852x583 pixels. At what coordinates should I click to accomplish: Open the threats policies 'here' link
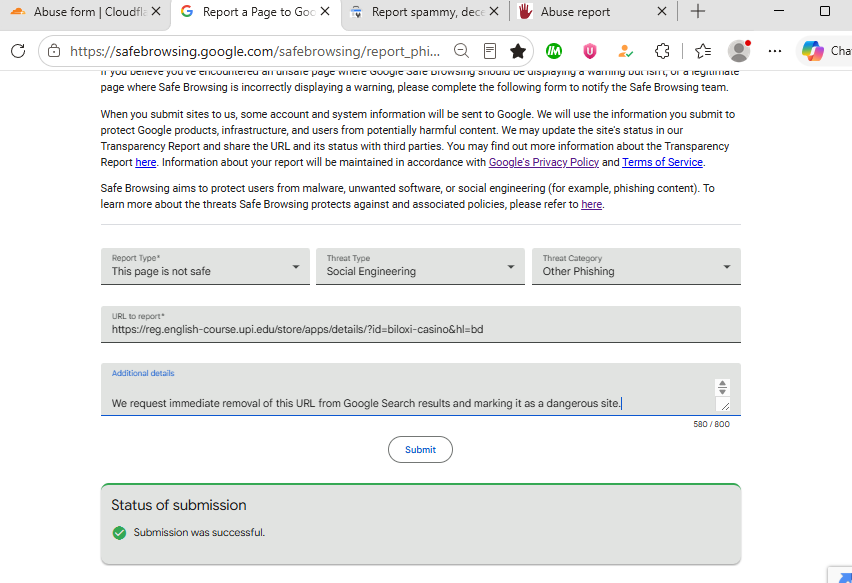pyautogui.click(x=592, y=204)
